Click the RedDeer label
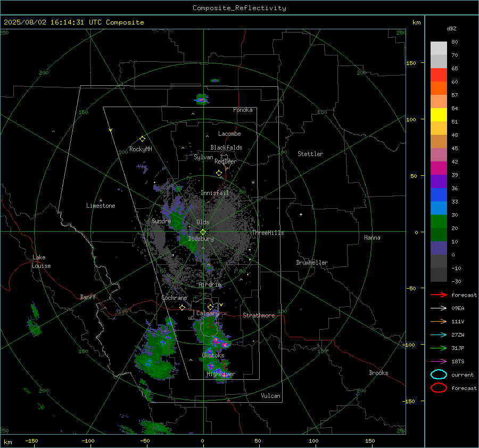 click(226, 161)
